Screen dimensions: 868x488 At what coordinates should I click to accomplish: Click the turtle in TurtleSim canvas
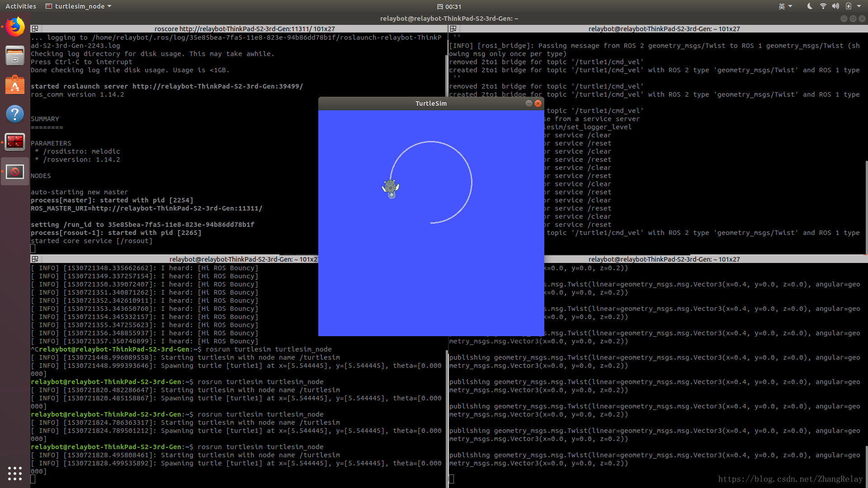[391, 188]
